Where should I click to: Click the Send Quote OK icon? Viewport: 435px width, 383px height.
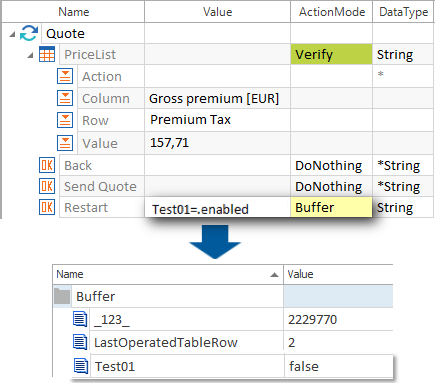pyautogui.click(x=47, y=186)
